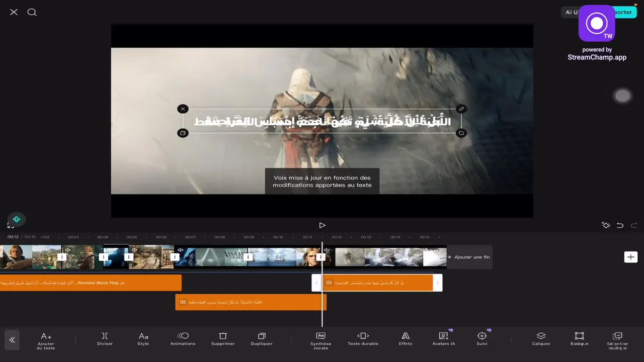Play the video preview
The width and height of the screenshot is (644, 362).
click(323, 225)
